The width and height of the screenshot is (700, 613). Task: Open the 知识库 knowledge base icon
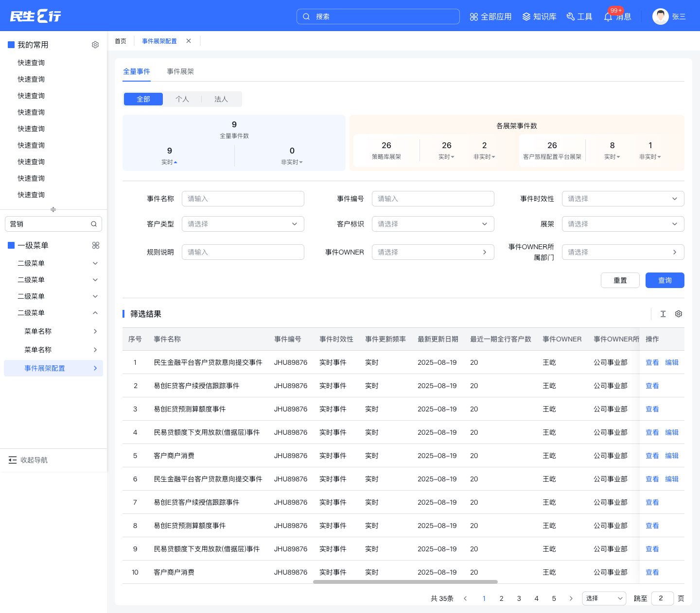[x=526, y=17]
